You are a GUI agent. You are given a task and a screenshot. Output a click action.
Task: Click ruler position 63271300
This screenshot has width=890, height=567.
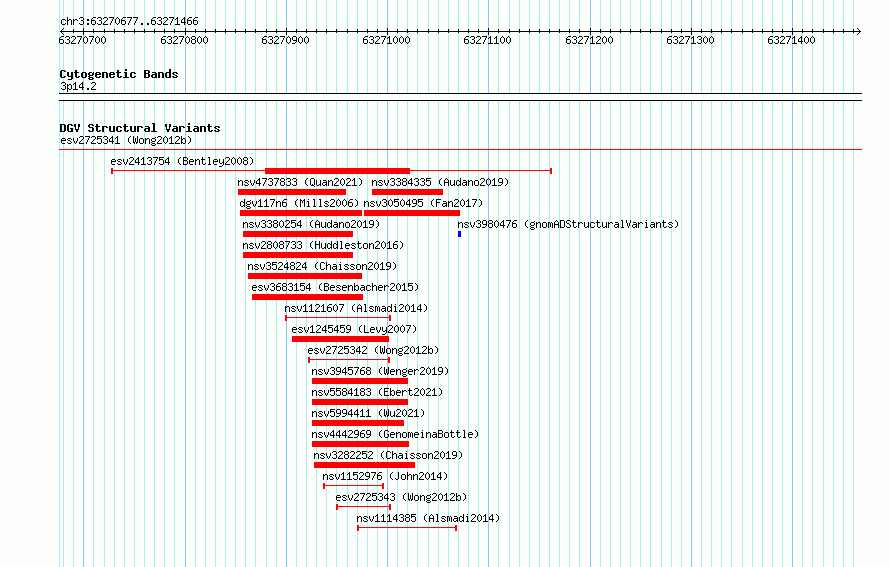[690, 40]
